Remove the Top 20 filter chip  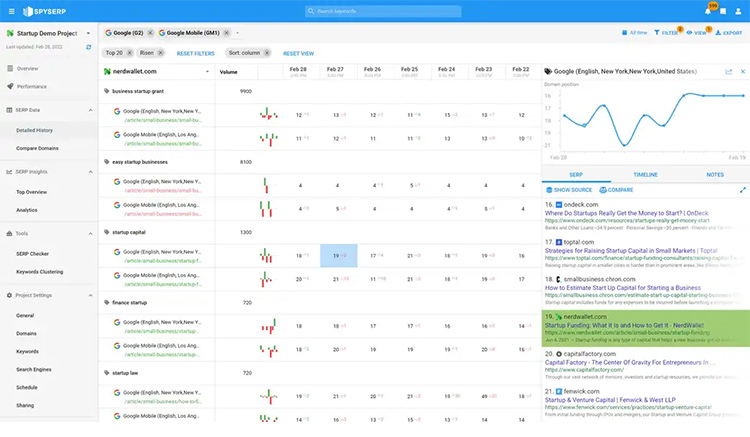[129, 53]
